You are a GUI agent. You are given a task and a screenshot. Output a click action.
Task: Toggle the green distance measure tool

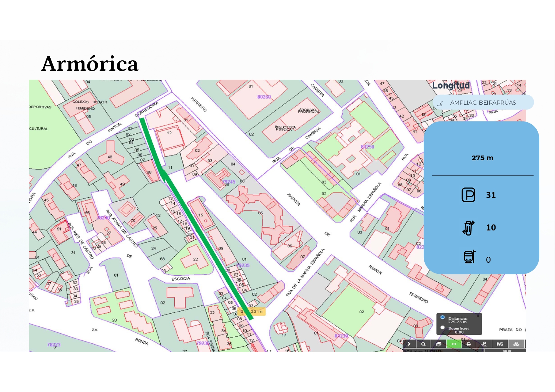pos(454,344)
